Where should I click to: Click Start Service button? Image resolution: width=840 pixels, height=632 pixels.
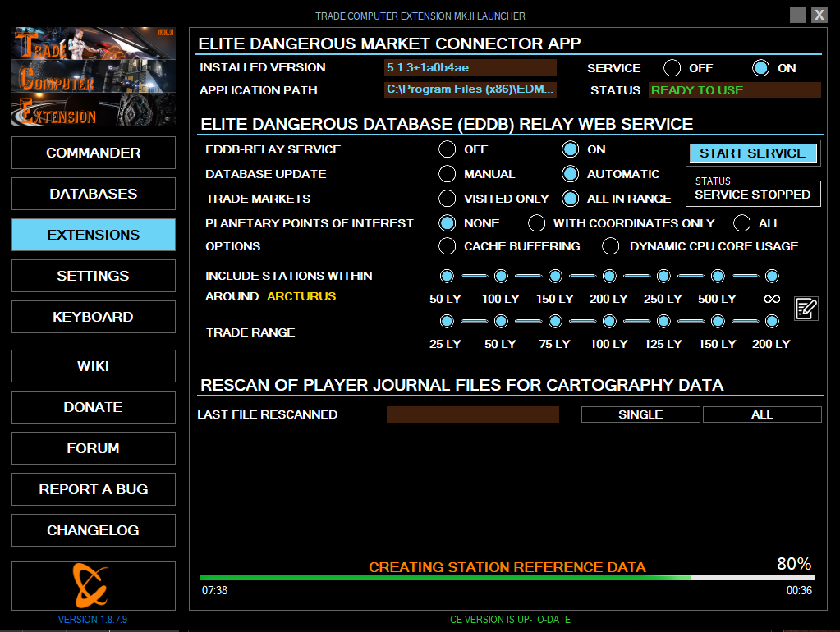753,153
